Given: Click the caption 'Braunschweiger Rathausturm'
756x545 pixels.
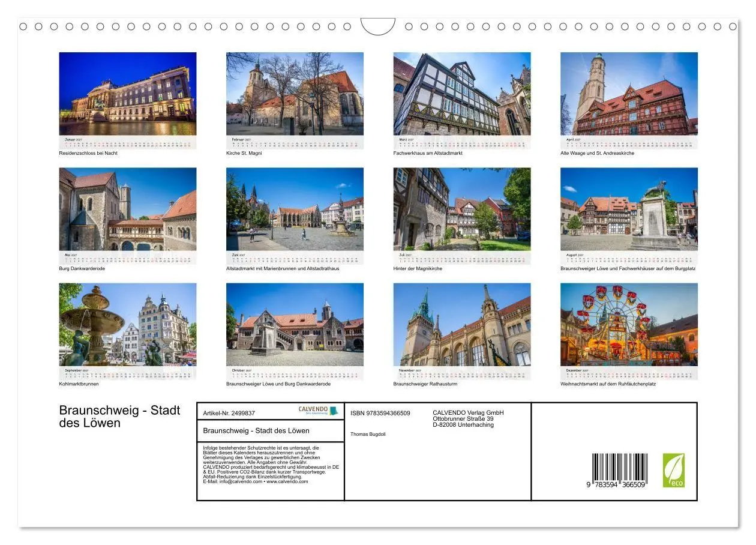Looking at the screenshot, I should click(x=425, y=384).
